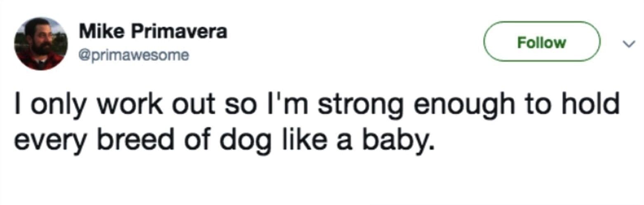The width and height of the screenshot is (644, 205).
Task: Open the Mike Primavera display name link
Action: click(x=153, y=32)
